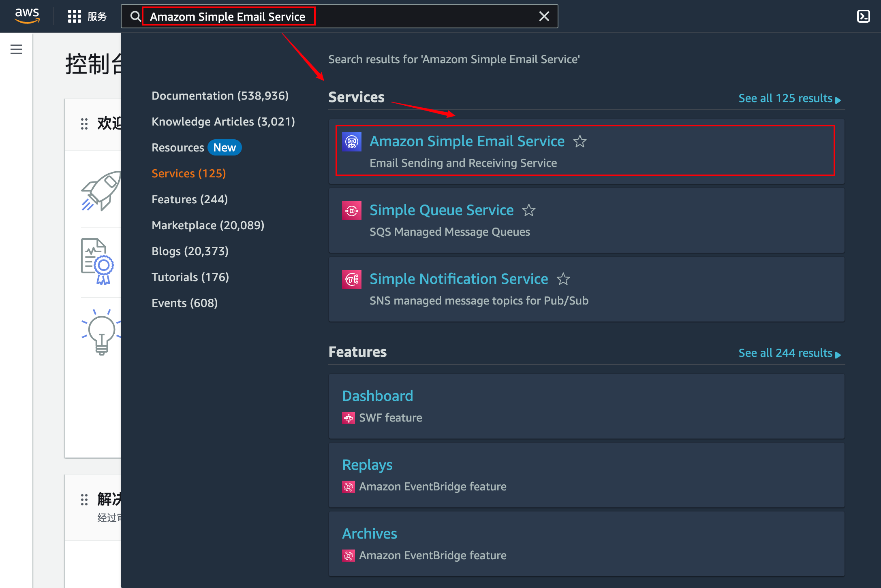Click the search magnifier icon

[135, 16]
